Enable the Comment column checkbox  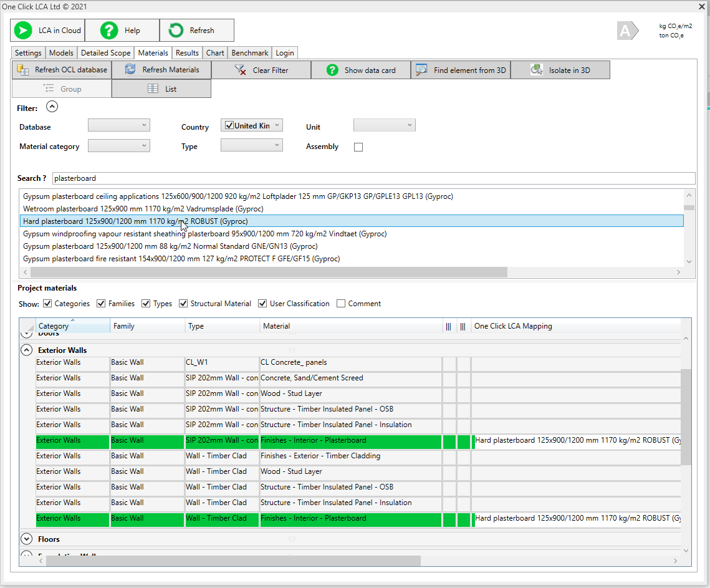[x=341, y=304]
